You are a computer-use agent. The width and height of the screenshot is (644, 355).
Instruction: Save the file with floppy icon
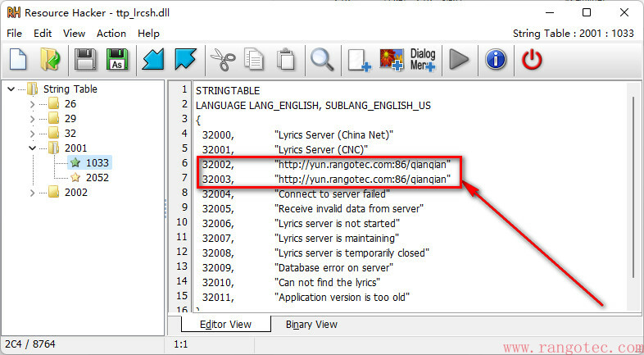[x=85, y=60]
